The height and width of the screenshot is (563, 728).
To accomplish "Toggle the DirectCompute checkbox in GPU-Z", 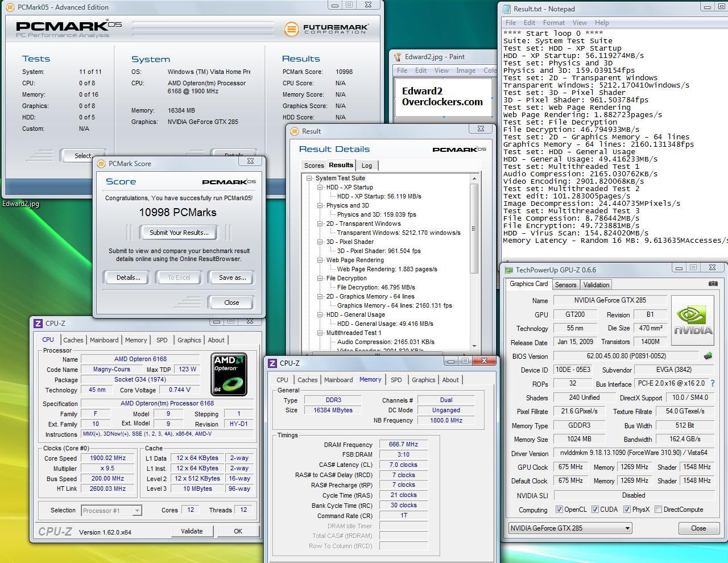I will tap(658, 510).
